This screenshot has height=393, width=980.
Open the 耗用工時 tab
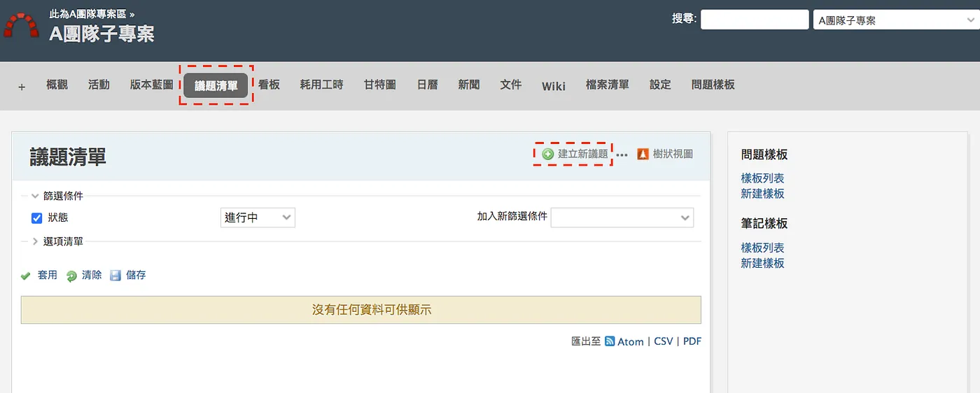[322, 85]
